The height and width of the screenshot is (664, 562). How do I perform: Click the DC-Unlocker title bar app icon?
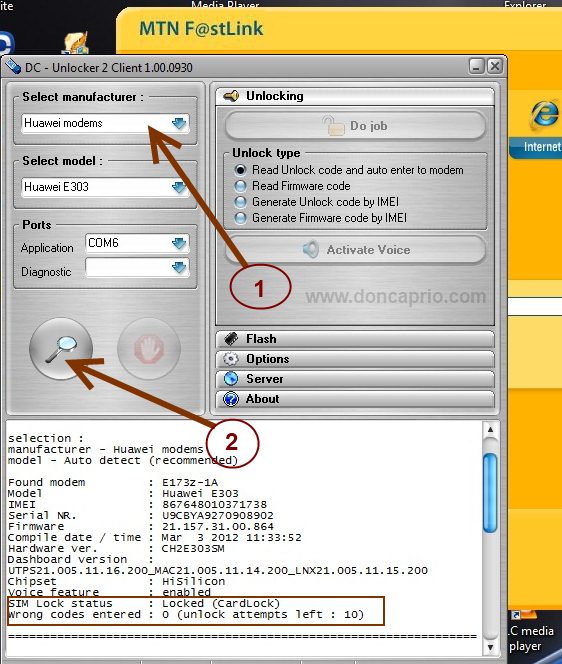(x=13, y=66)
